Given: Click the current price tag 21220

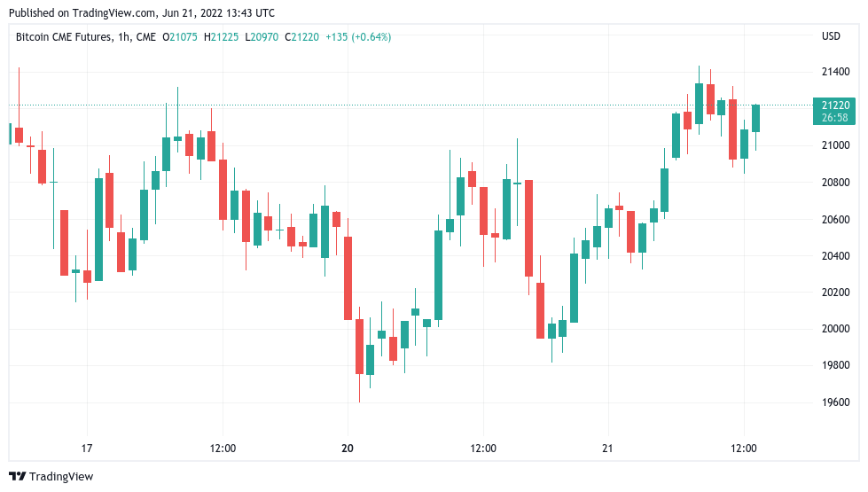Looking at the screenshot, I should [x=834, y=105].
